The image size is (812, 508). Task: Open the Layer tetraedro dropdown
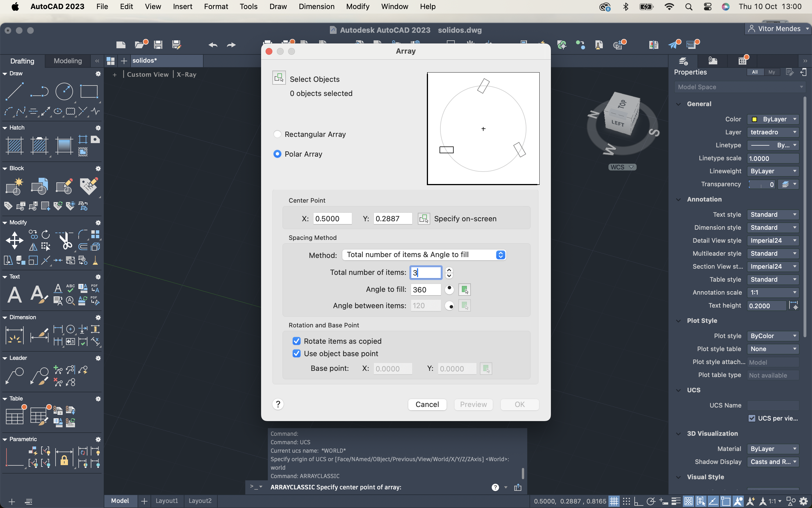coord(773,132)
